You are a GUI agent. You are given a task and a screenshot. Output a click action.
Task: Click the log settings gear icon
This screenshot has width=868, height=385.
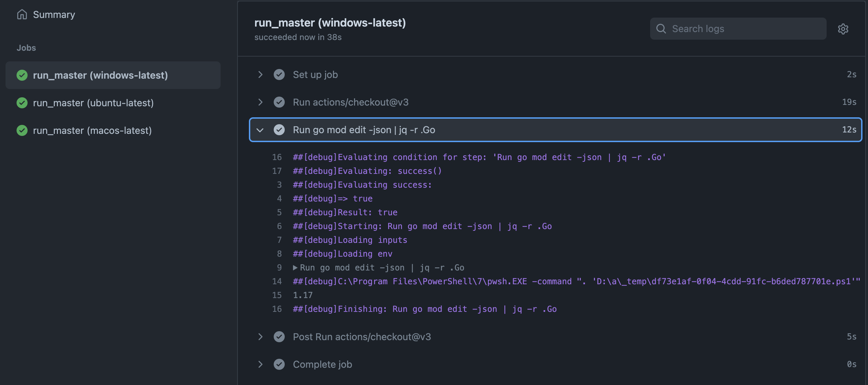pyautogui.click(x=843, y=29)
